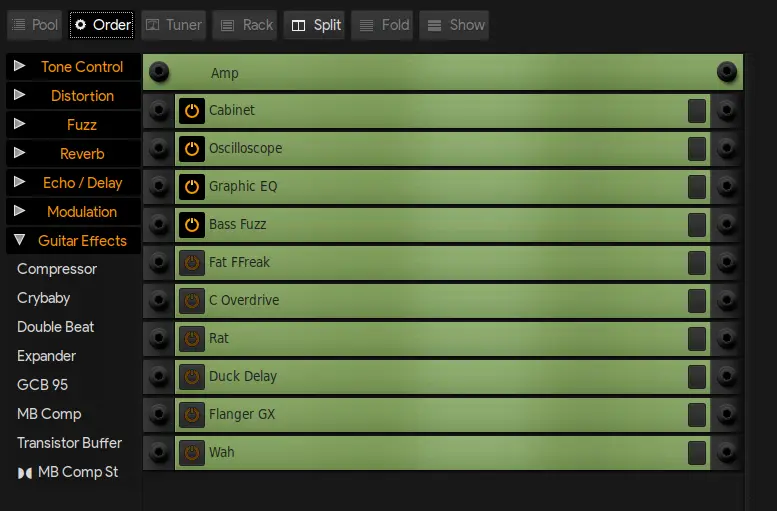Image resolution: width=777 pixels, height=511 pixels.
Task: Expand the Reverb category arrow
Action: [19, 153]
